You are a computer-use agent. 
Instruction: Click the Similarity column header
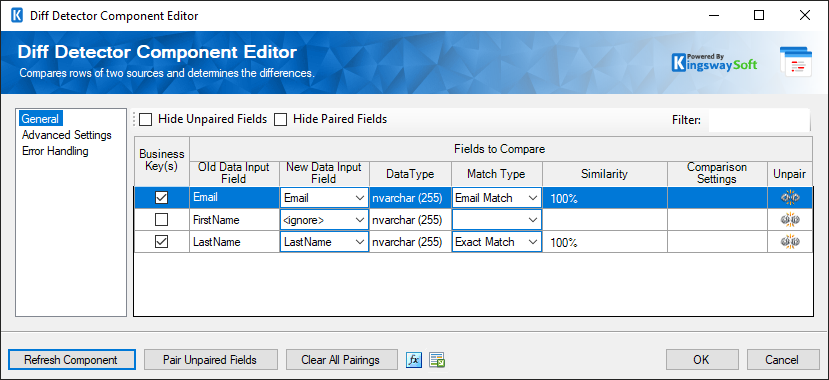[605, 174]
